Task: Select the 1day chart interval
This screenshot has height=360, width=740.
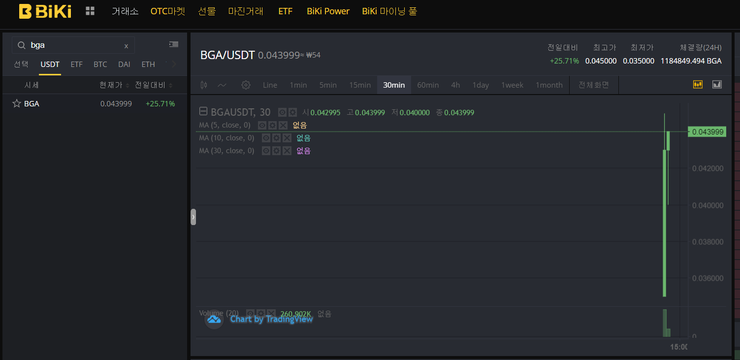Action: pyautogui.click(x=480, y=85)
